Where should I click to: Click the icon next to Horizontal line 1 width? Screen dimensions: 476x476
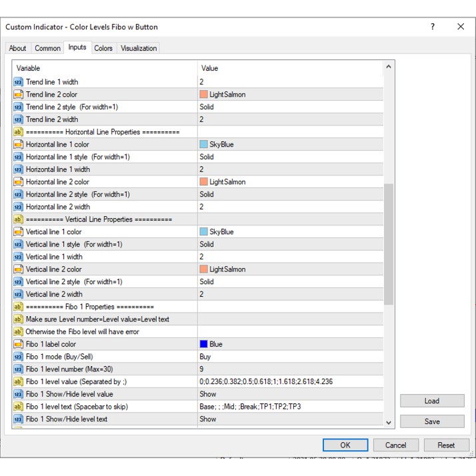[x=18, y=169]
